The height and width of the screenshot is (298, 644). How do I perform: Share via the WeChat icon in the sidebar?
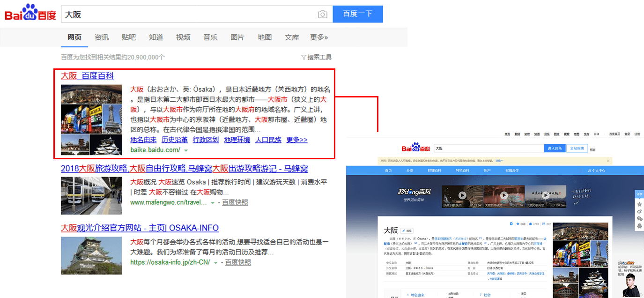pos(639,219)
